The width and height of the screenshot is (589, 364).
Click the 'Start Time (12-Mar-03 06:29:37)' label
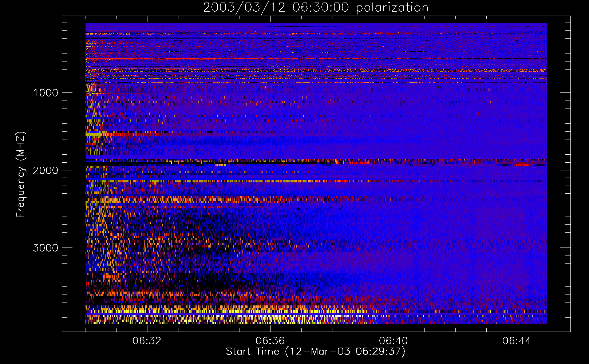[316, 352]
